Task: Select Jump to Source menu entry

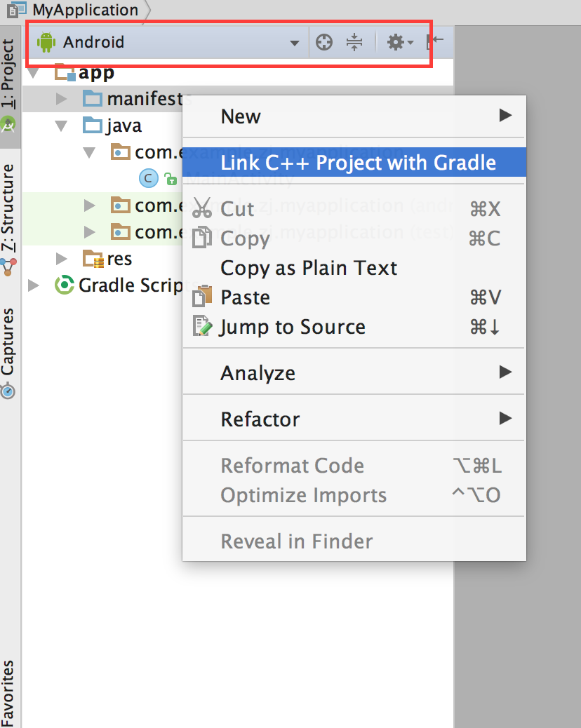Action: pyautogui.click(x=354, y=327)
